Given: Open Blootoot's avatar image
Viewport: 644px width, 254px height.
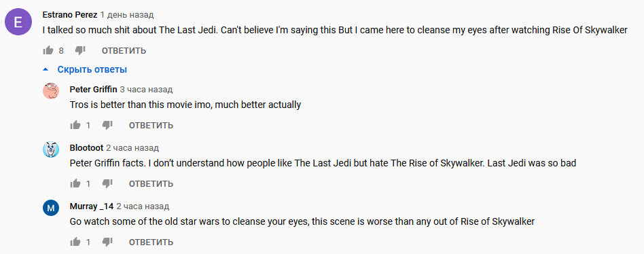Looking at the screenshot, I should point(51,149).
